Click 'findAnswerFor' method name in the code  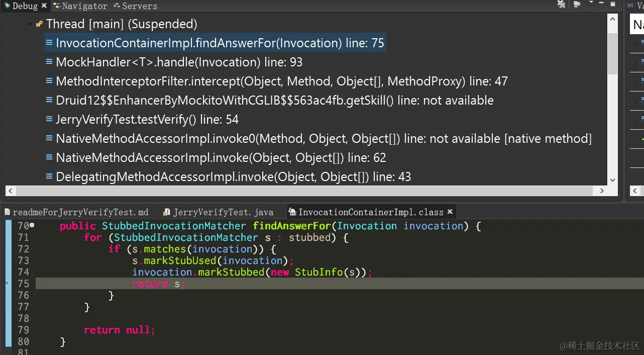pos(291,226)
